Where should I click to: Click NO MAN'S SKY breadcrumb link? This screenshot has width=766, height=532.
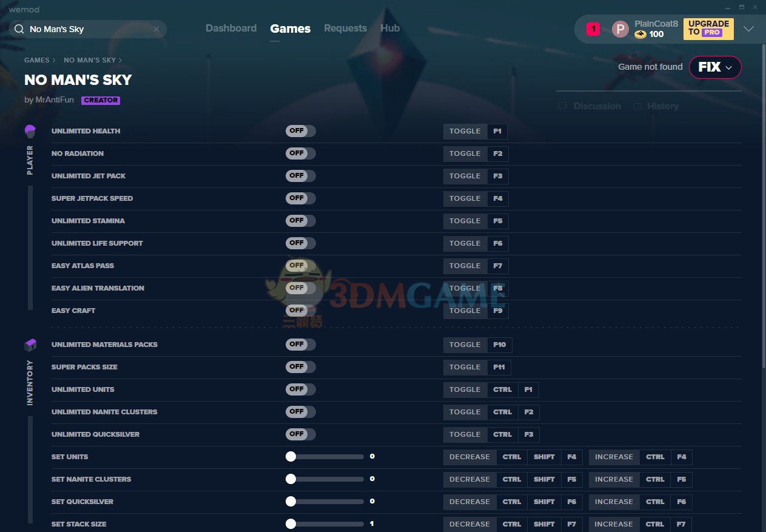(x=90, y=60)
